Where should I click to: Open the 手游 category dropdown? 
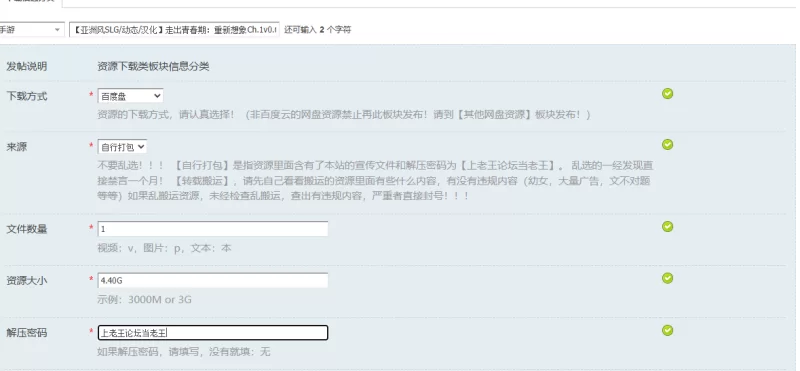tap(32, 30)
